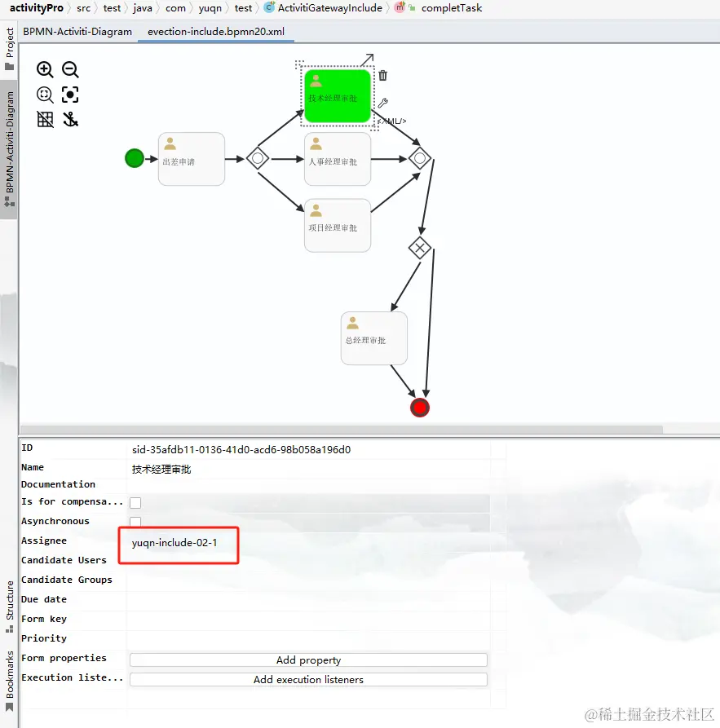720x728 pixels.
Task: Click the Add property button
Action: click(x=308, y=660)
